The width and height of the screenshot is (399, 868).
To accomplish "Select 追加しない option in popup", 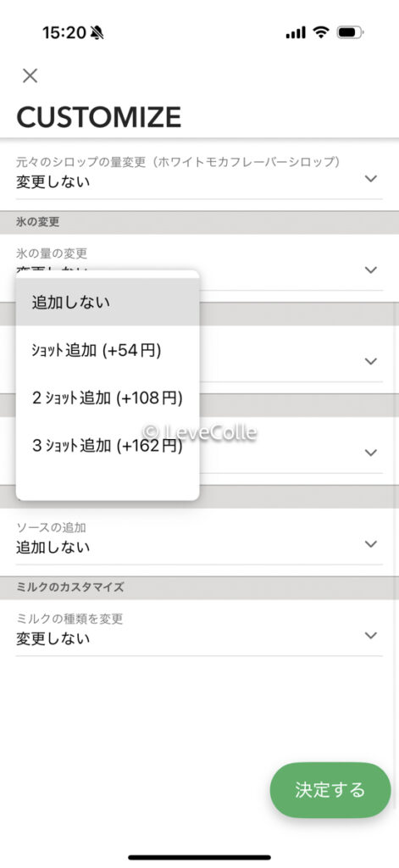I will pos(108,303).
